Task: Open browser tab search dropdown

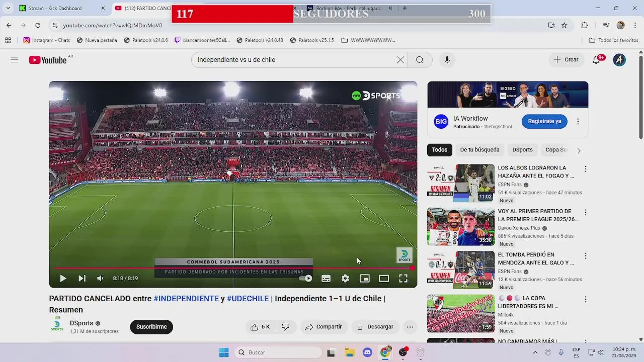Action: (8, 8)
